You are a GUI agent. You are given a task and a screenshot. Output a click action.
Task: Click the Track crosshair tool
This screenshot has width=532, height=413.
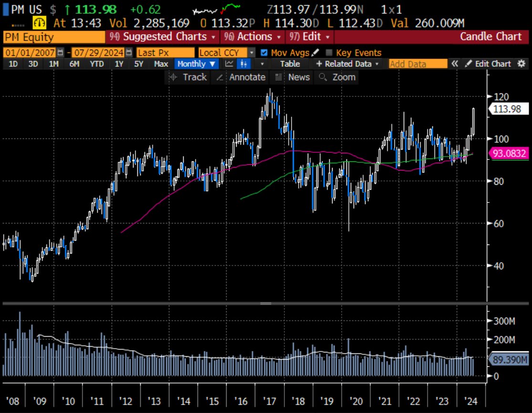point(188,77)
